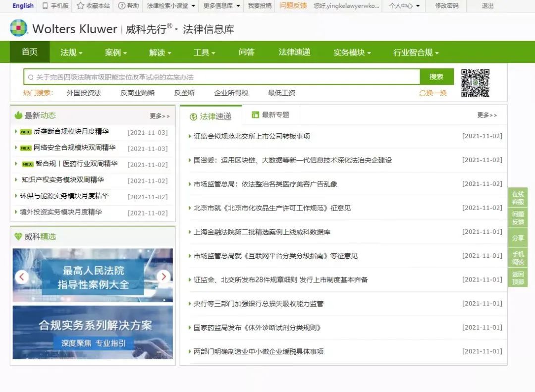
Task: Click the 返回顶部 side button
Action: (518, 278)
